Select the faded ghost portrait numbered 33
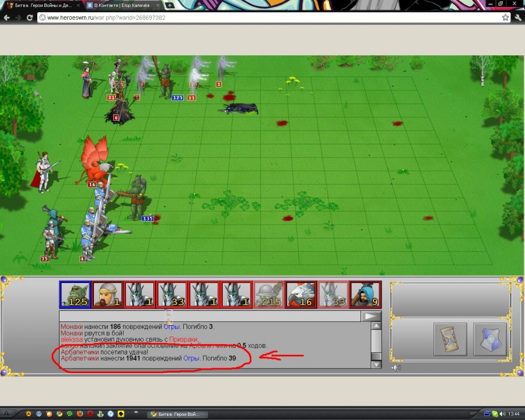The height and width of the screenshot is (420, 525). [333, 295]
